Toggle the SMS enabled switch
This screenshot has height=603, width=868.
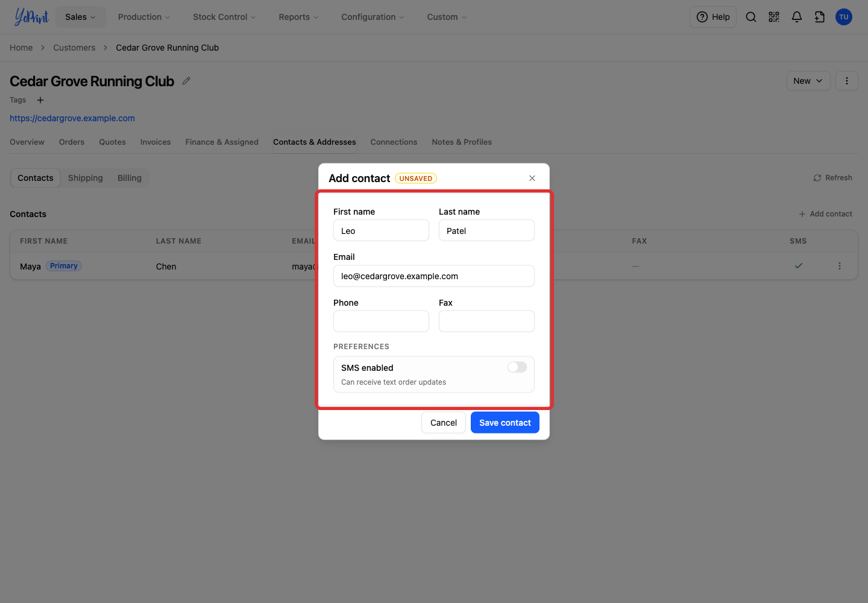(517, 367)
